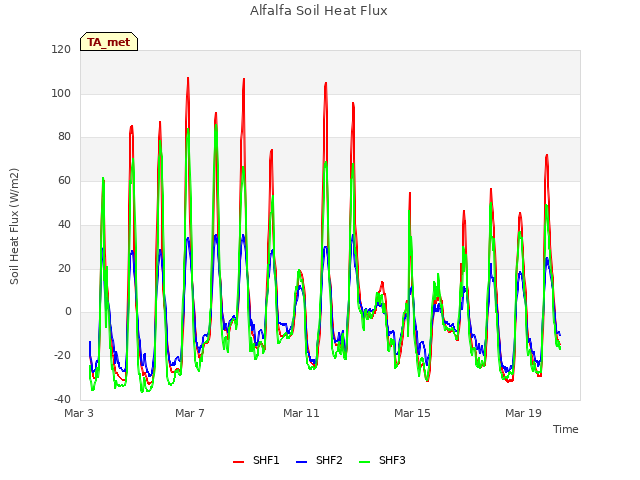
Task: Click the 60 y-axis tick label
Action: (x=64, y=181)
